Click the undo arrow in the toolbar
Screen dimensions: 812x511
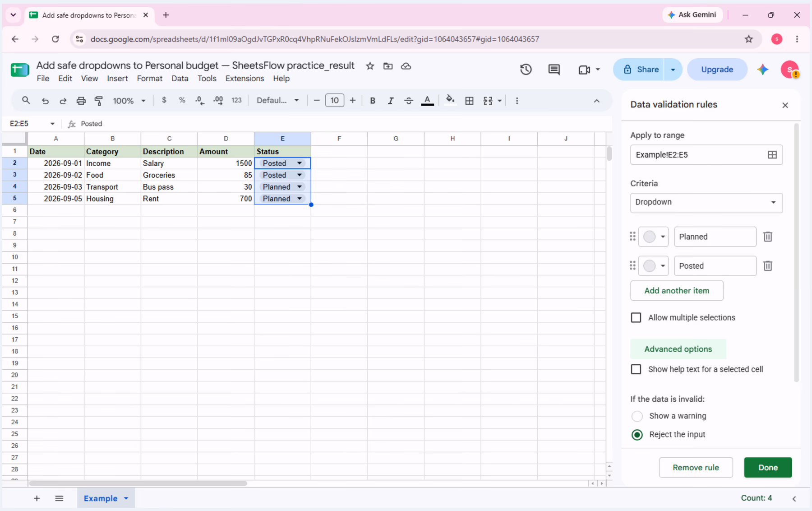pyautogui.click(x=45, y=101)
